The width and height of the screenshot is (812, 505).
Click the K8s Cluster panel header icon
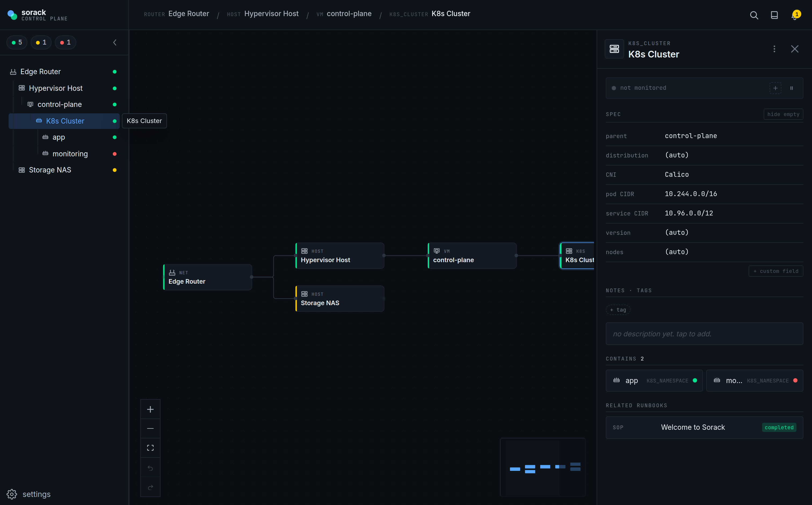pos(614,49)
